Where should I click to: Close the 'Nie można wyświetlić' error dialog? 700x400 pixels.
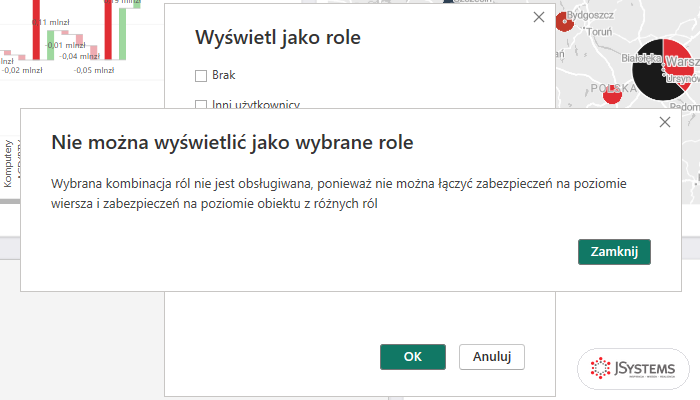tap(665, 122)
